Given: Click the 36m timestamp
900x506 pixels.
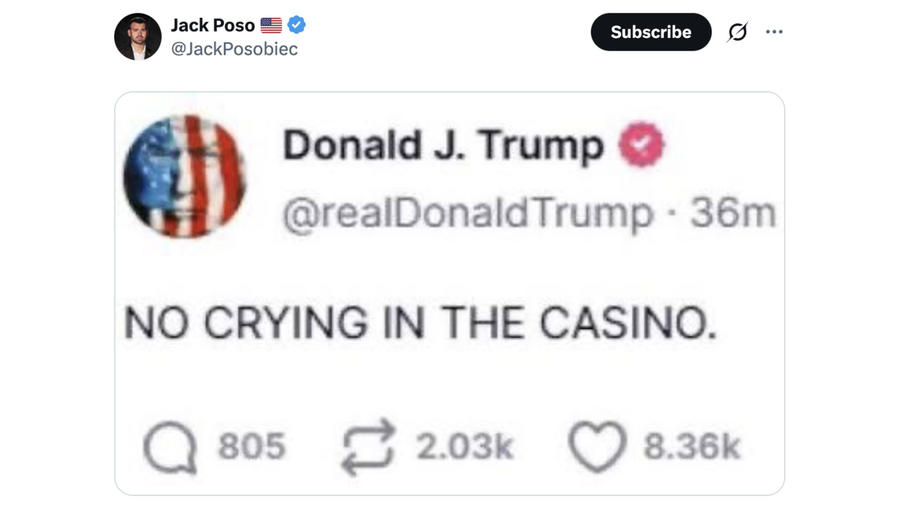Looking at the screenshot, I should 733,213.
